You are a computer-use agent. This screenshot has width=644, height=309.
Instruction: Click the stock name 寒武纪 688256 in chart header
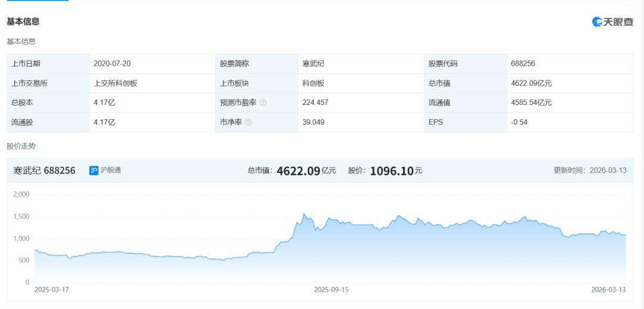(x=44, y=171)
